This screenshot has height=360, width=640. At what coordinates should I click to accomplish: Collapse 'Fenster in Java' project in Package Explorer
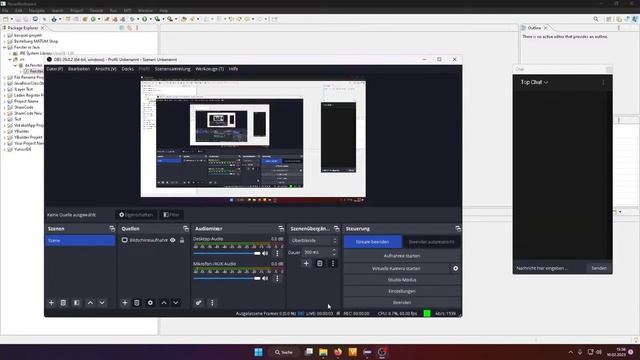point(5,47)
